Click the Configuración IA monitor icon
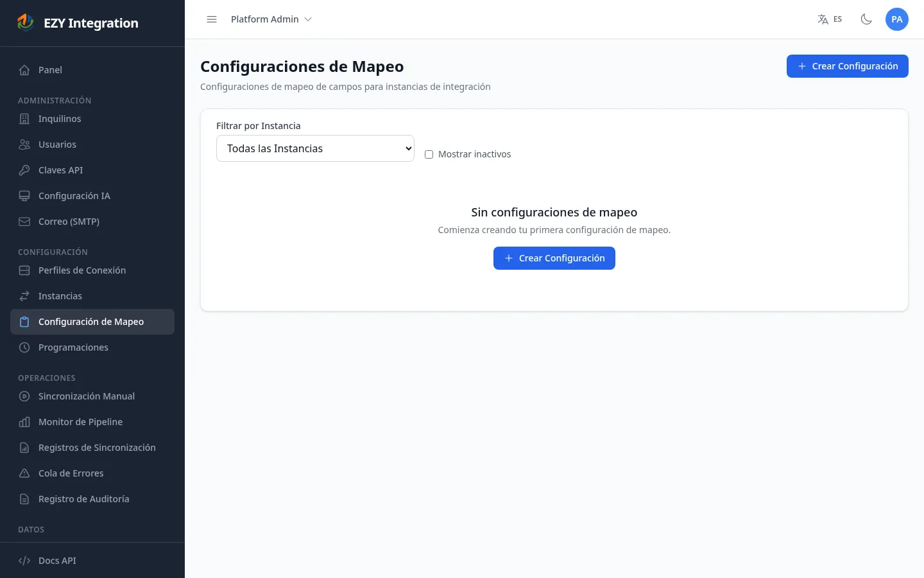Image resolution: width=924 pixels, height=578 pixels. click(24, 196)
